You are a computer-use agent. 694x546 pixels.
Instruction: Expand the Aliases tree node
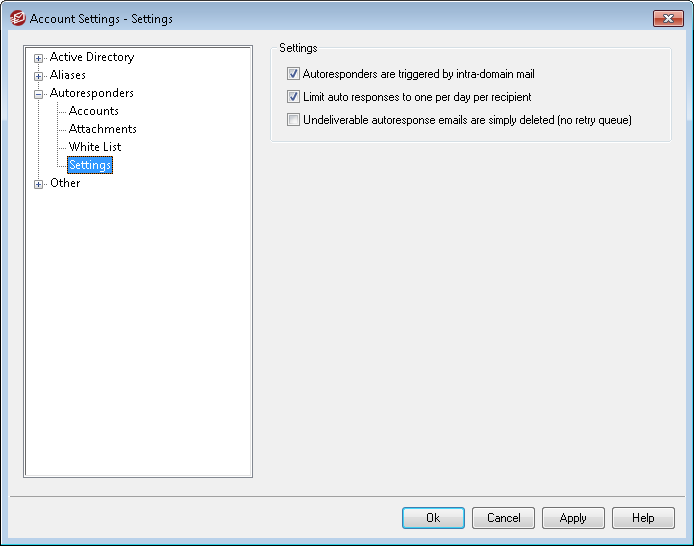pos(39,76)
